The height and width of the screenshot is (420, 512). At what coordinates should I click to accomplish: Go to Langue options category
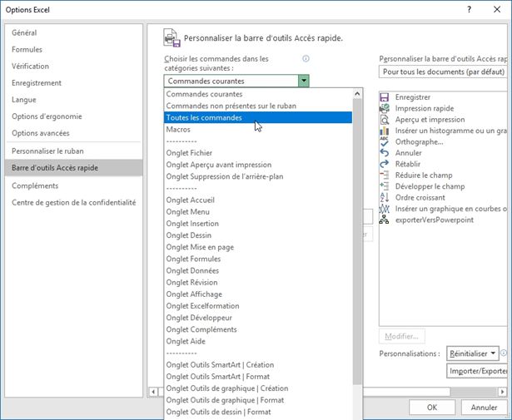tap(74, 100)
